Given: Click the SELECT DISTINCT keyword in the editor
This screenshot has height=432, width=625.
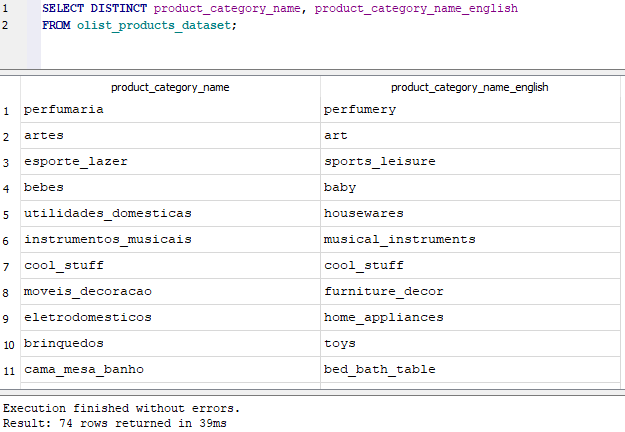Looking at the screenshot, I should click(x=94, y=8).
